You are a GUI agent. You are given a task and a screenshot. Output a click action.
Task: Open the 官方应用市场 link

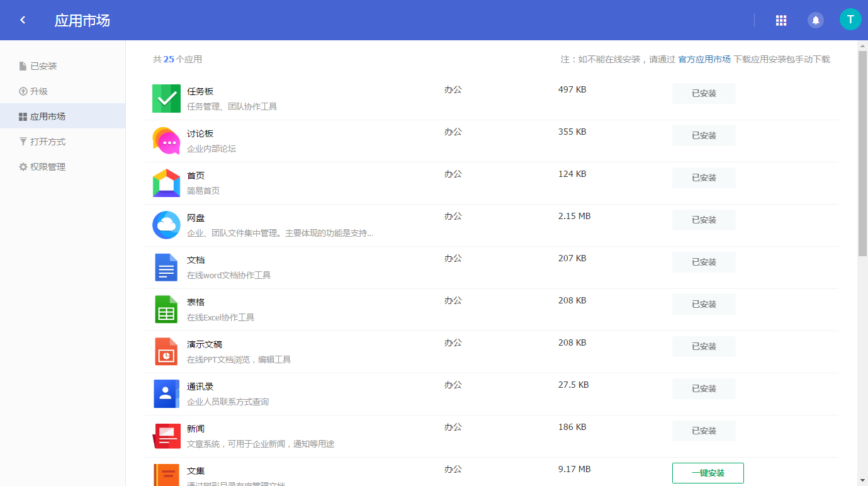point(704,59)
